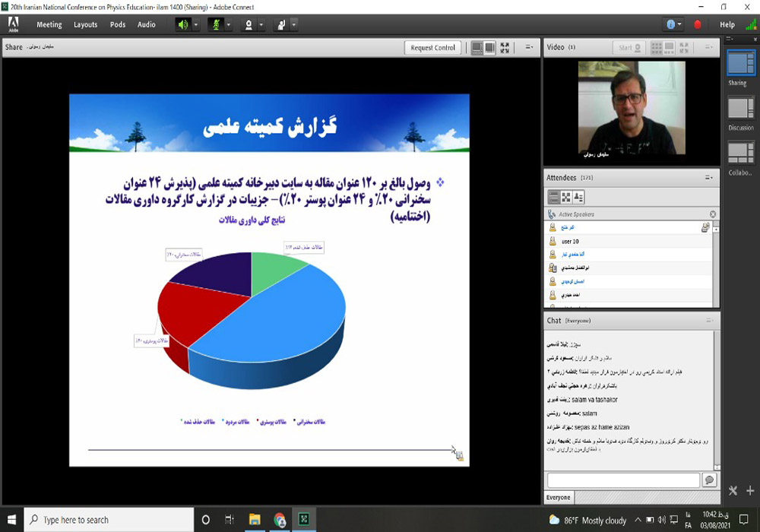
Task: Click the chat message input field
Action: point(623,480)
